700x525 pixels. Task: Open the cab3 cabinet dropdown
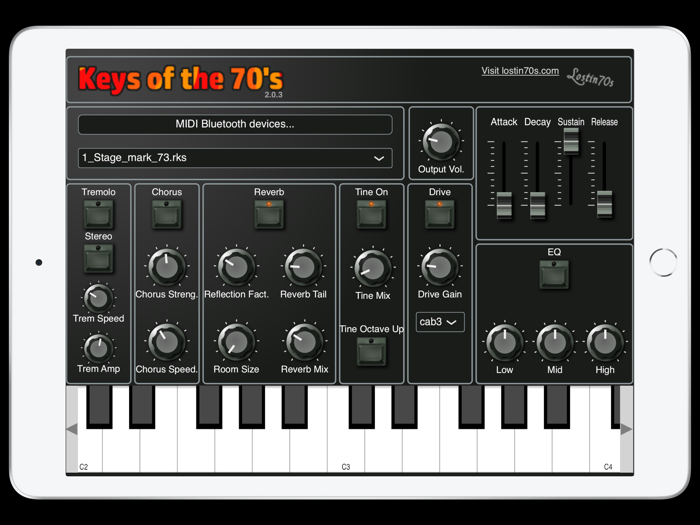click(x=440, y=322)
